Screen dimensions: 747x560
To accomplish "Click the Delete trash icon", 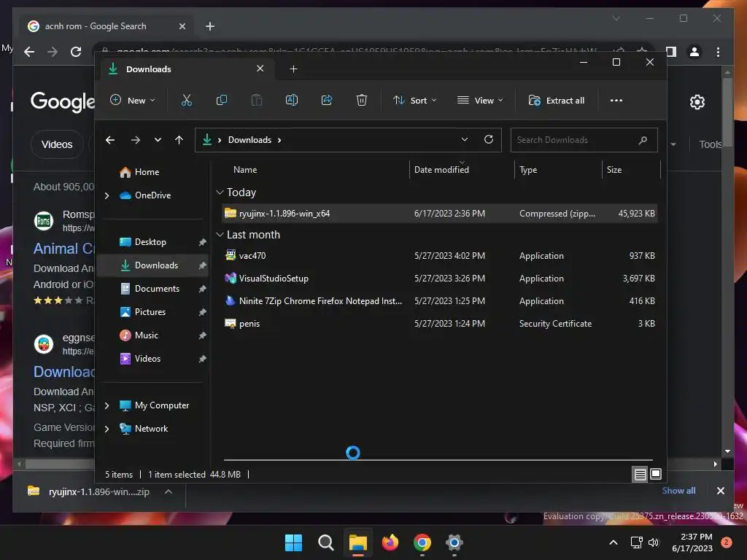I will pos(362,101).
